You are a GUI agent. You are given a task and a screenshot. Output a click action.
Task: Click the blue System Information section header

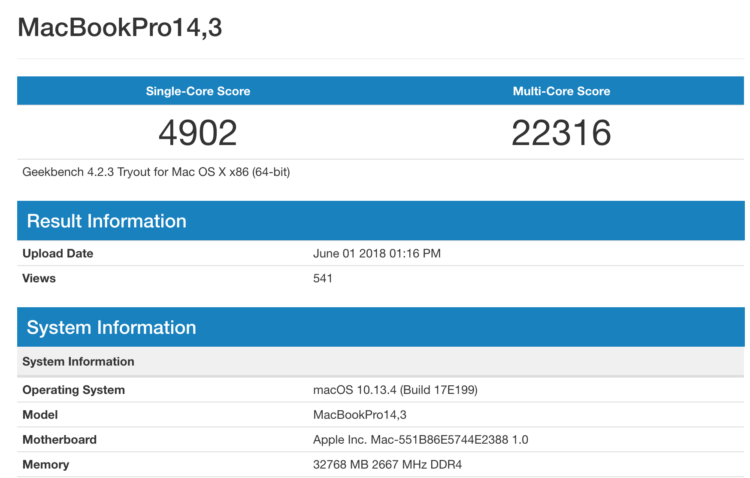point(111,327)
